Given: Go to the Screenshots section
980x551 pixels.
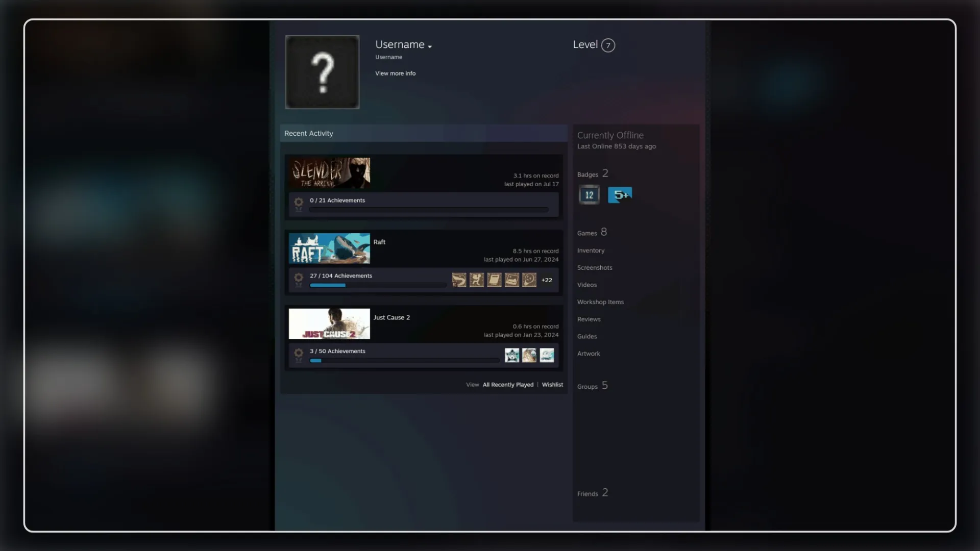Looking at the screenshot, I should [x=595, y=268].
